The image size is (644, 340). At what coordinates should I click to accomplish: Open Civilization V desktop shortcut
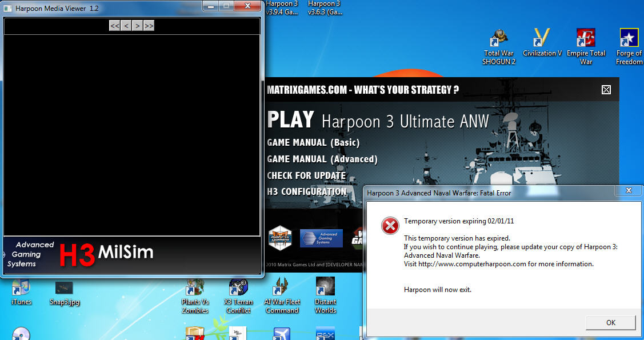pos(542,42)
